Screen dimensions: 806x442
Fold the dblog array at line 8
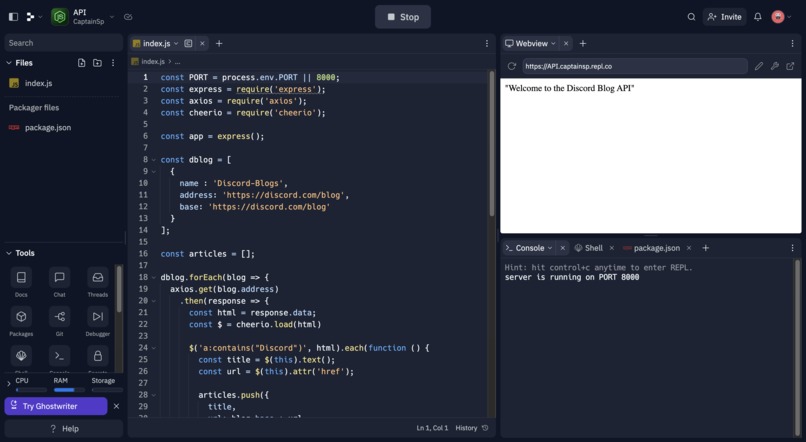pyautogui.click(x=153, y=160)
